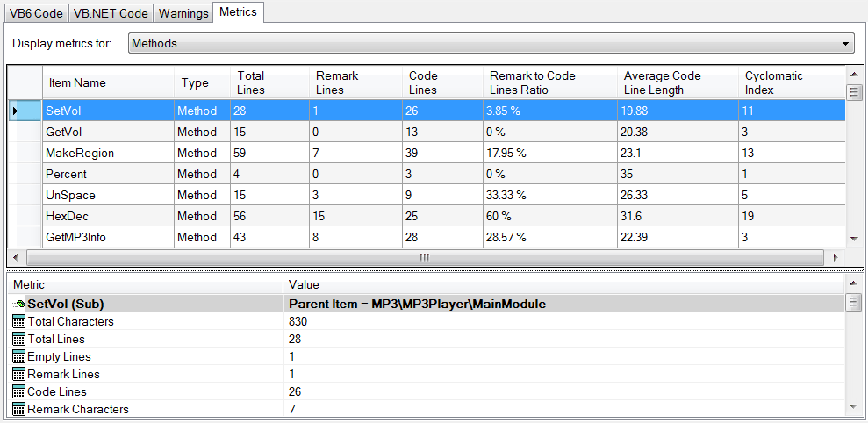Sort by Code Lines column header
The height and width of the screenshot is (423, 868).
[x=442, y=82]
